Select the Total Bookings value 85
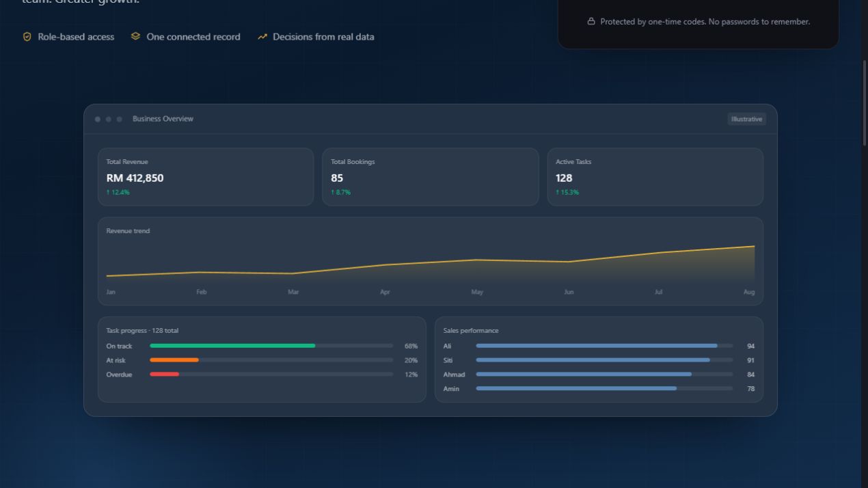 pyautogui.click(x=337, y=178)
